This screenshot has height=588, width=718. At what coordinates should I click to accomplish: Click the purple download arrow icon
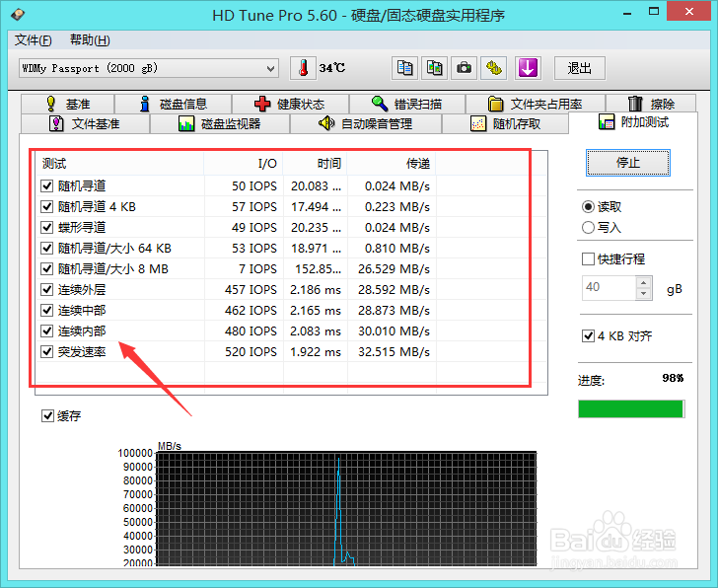click(x=528, y=68)
